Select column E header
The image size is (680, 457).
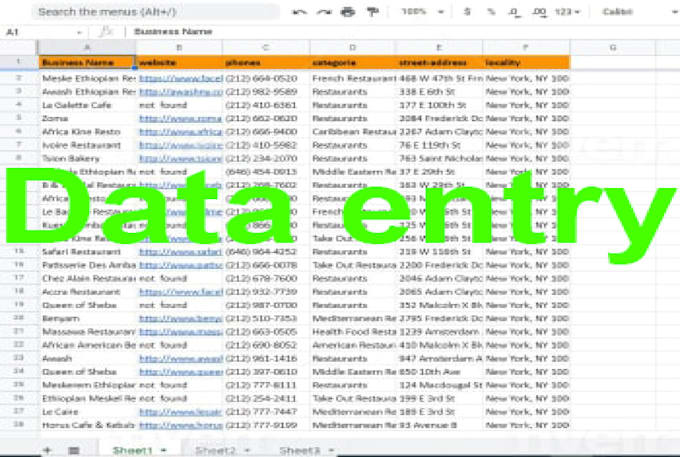coord(439,47)
